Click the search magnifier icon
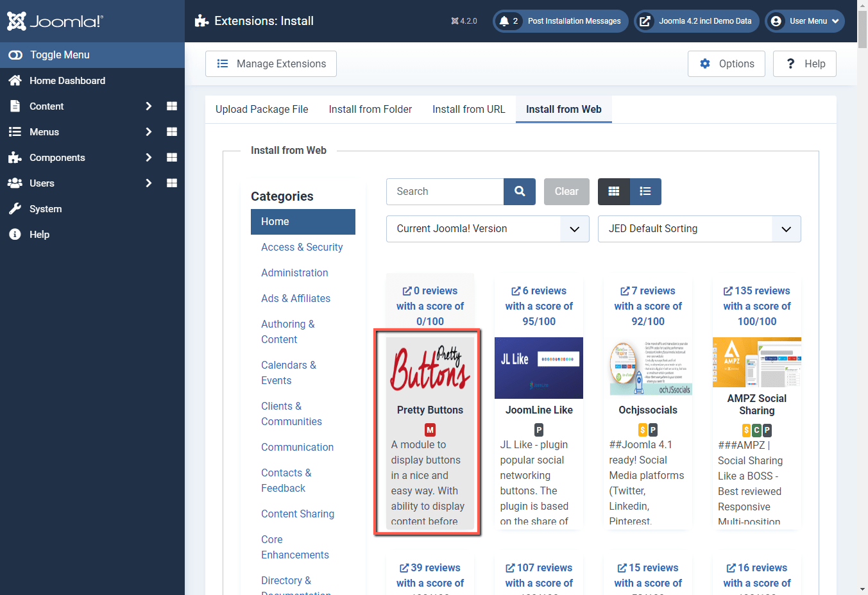Screen dimensions: 868x595 pos(519,191)
